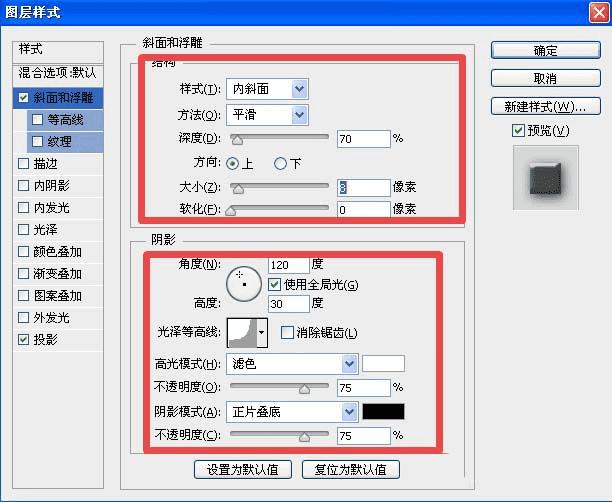
Task: Click the 深度 value field 70
Action: pos(364,139)
